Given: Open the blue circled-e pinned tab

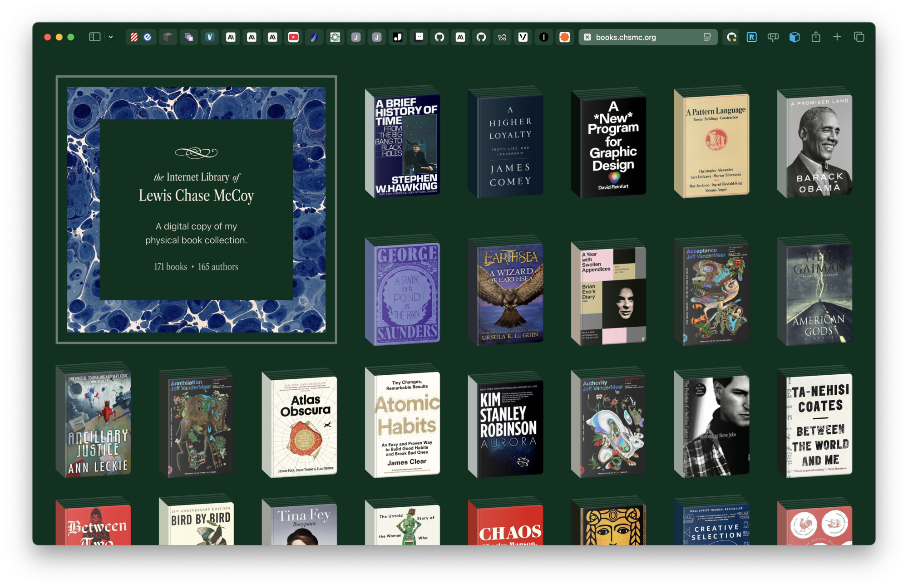Looking at the screenshot, I should [x=148, y=37].
